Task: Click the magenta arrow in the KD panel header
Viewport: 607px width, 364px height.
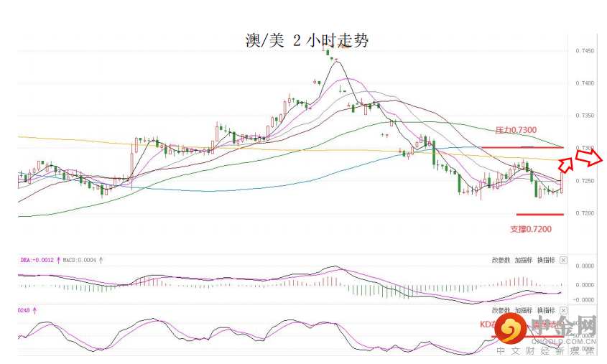Action: [x=34, y=309]
